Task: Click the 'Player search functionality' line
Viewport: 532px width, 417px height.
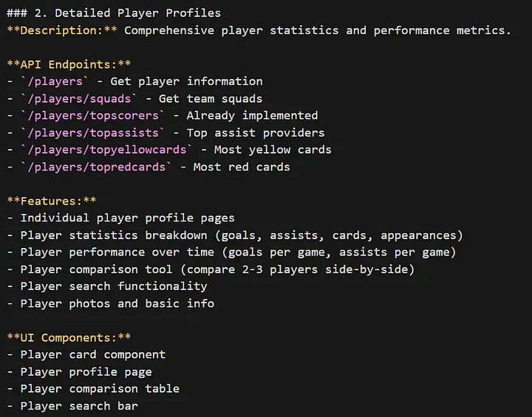Action: [114, 286]
